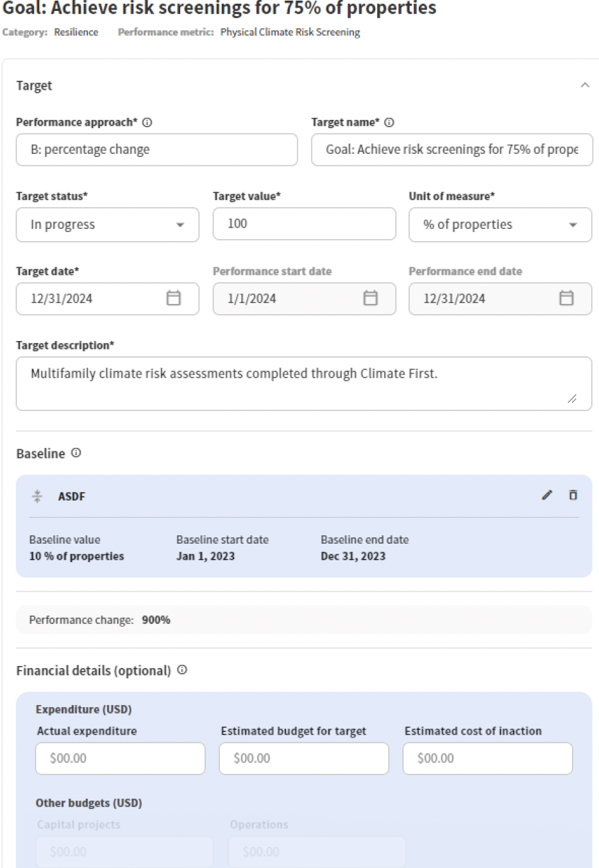Click the Estimated cost of inaction field

pos(487,758)
